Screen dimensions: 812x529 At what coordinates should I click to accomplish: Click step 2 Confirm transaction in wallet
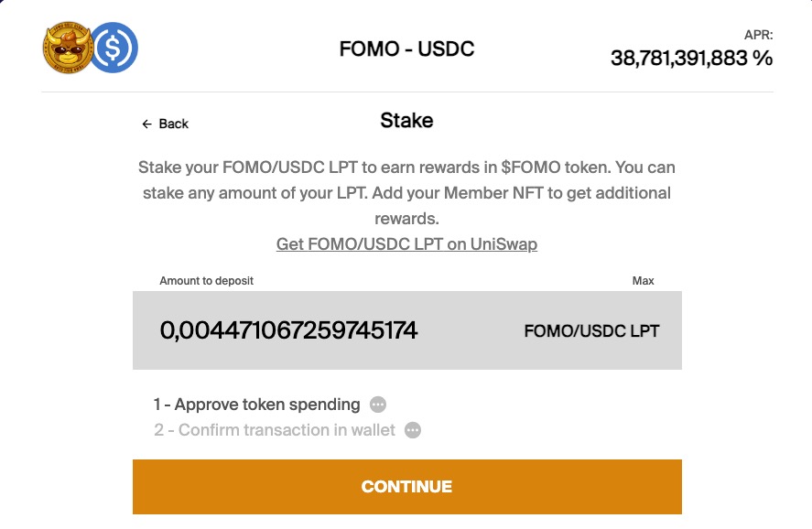[x=275, y=430]
